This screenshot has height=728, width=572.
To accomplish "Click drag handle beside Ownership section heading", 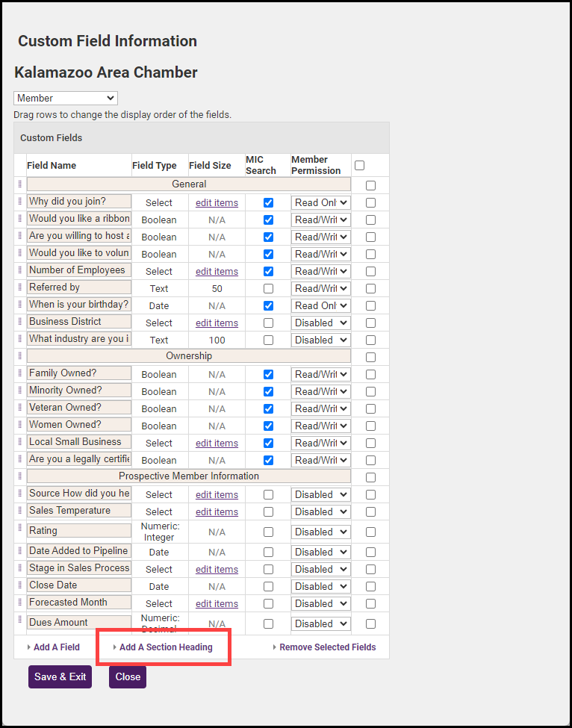I will pyautogui.click(x=20, y=356).
